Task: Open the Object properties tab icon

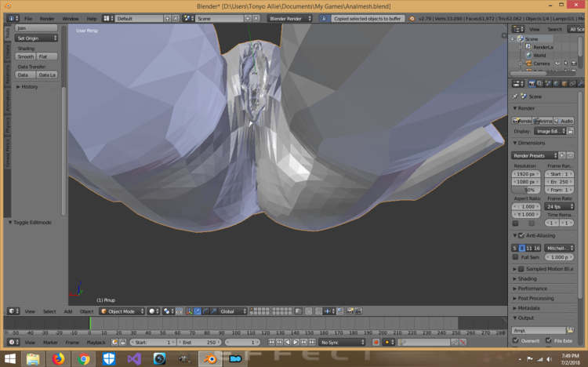Action: [564, 84]
